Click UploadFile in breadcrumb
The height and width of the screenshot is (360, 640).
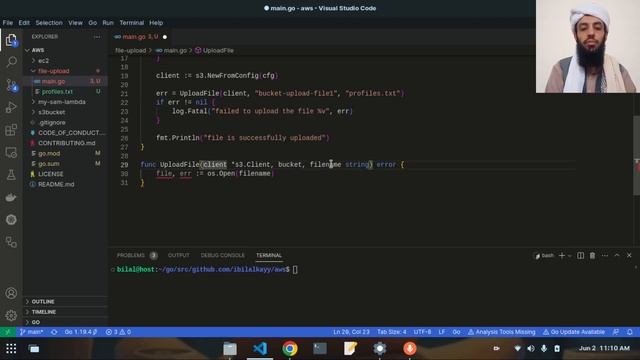point(218,51)
